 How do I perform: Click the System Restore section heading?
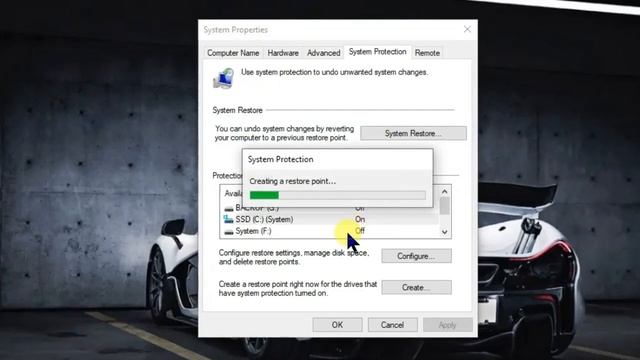(237, 110)
